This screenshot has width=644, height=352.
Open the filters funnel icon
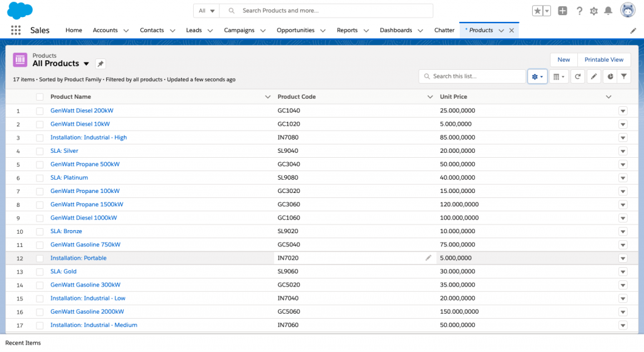tap(624, 76)
